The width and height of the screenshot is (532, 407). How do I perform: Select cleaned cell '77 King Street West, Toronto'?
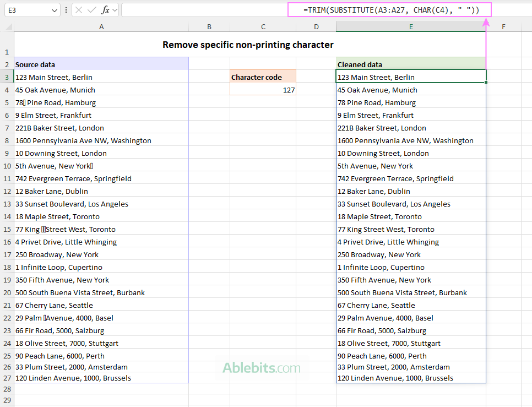411,228
